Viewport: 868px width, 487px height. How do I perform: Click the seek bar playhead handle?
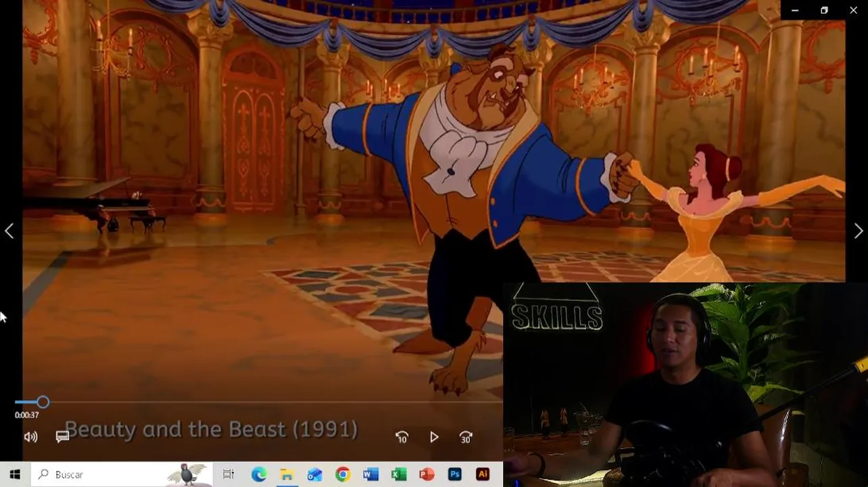click(x=43, y=402)
